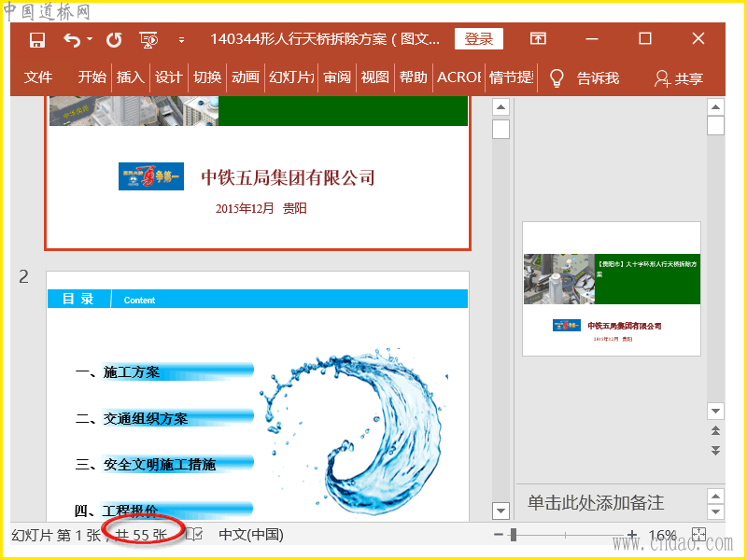This screenshot has height=560, width=747.
Task: Open Customize Quick Access Toolbar dropdown
Action: (181, 40)
